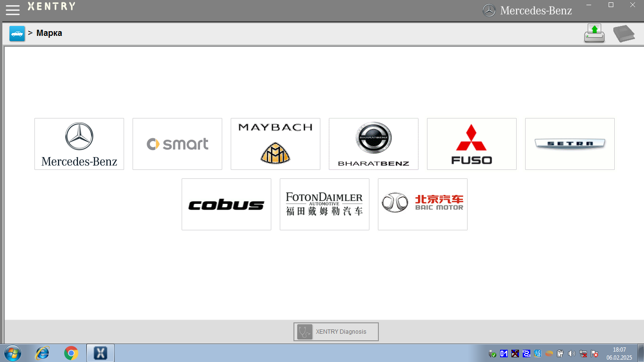Open the network disconnected tray icon

coord(583,354)
